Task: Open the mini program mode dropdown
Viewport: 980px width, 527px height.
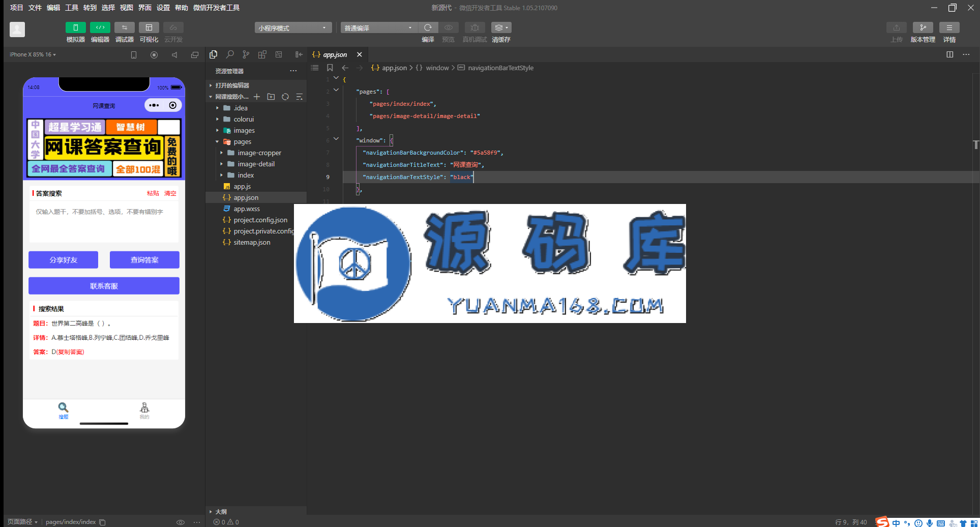Action: pos(293,28)
